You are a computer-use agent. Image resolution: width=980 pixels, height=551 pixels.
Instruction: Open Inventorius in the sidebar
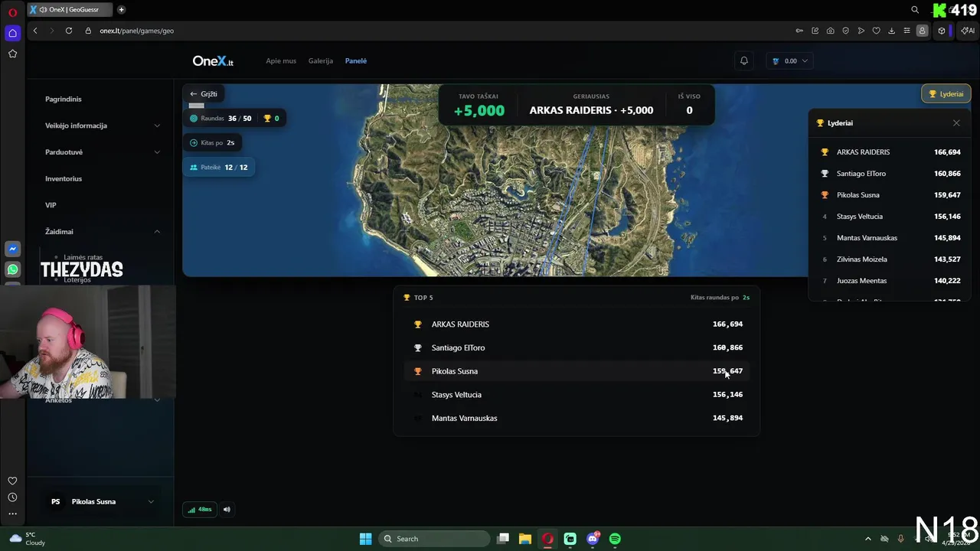tap(64, 178)
